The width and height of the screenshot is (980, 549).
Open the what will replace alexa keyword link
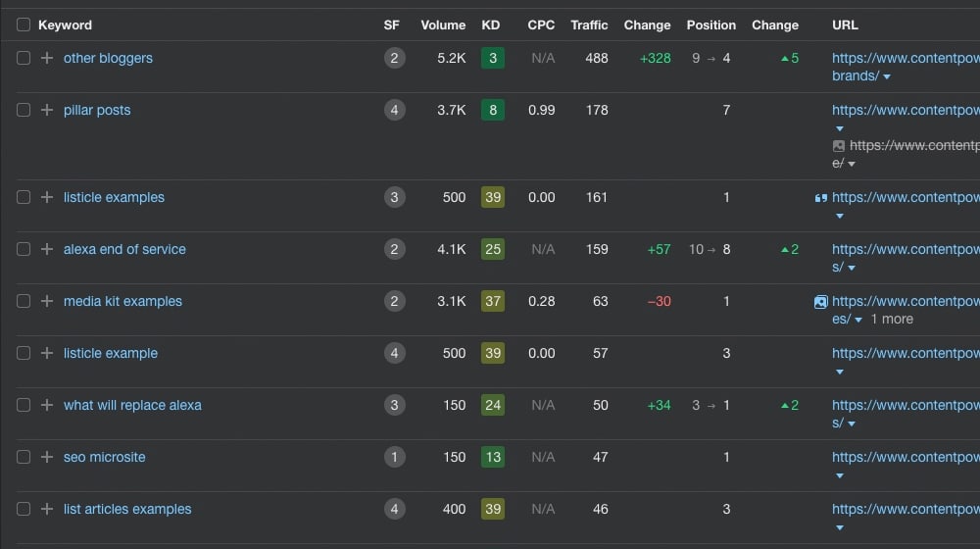[132, 405]
